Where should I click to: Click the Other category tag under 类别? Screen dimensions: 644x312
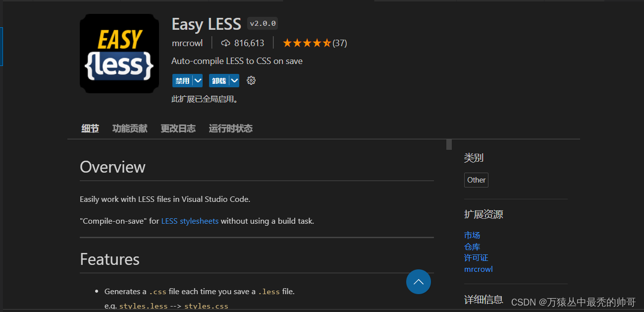[x=476, y=180]
